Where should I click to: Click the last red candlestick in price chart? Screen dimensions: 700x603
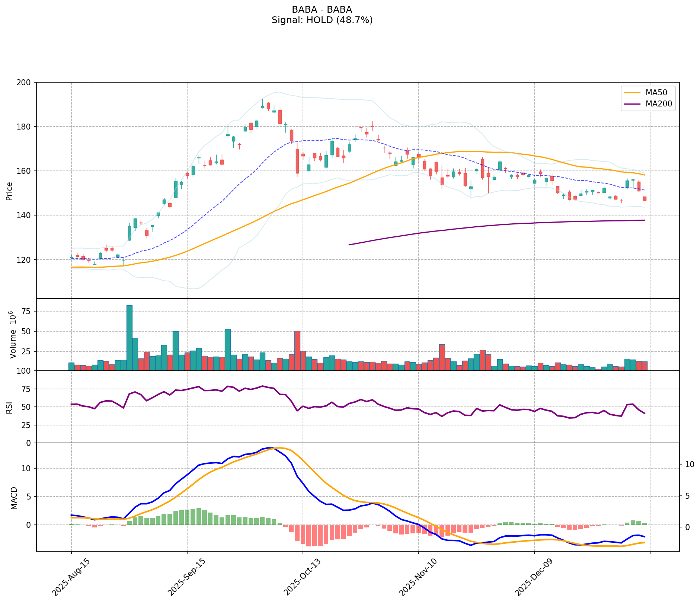[x=645, y=199]
